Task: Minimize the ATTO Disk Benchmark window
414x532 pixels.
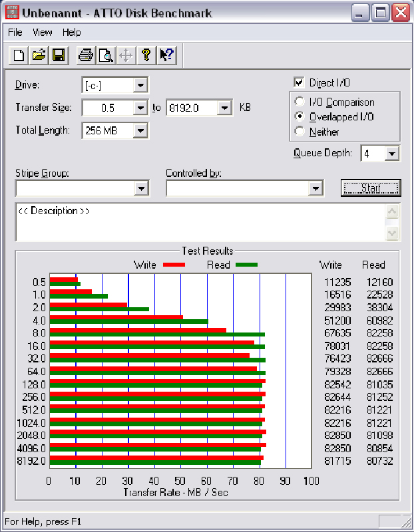Action: coord(360,13)
